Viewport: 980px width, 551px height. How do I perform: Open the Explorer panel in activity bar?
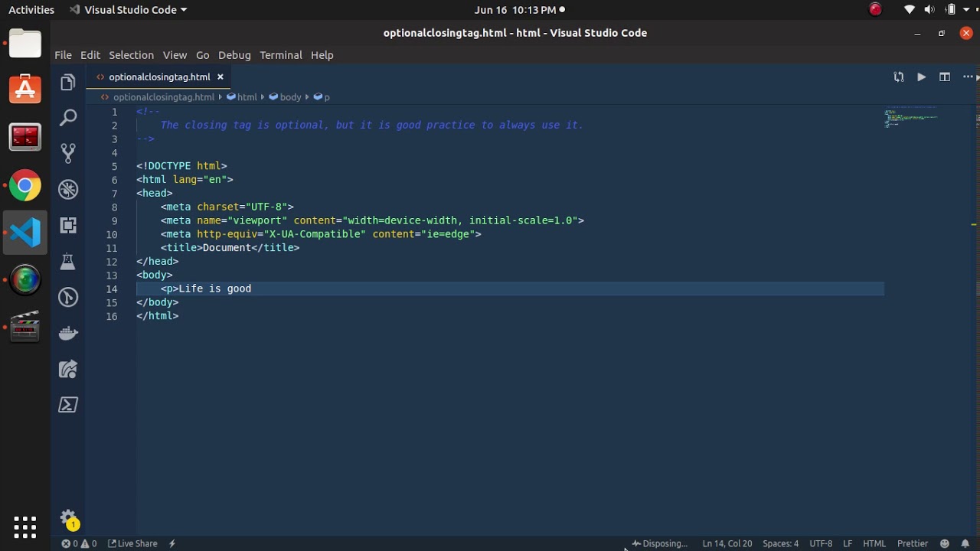[x=68, y=83]
